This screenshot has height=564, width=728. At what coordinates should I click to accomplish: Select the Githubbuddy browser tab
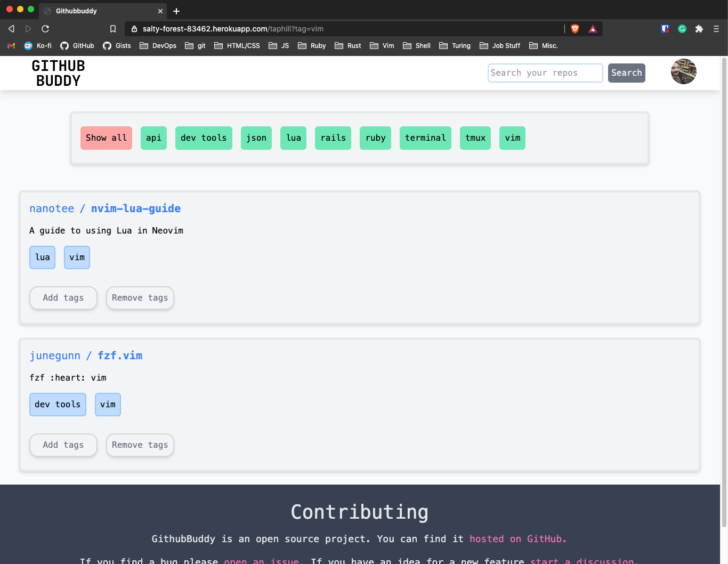(x=103, y=11)
